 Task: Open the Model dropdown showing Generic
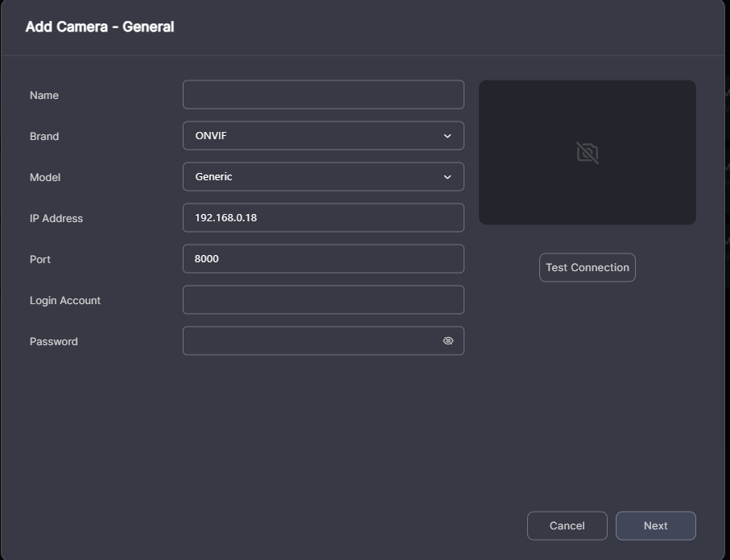[x=323, y=176]
